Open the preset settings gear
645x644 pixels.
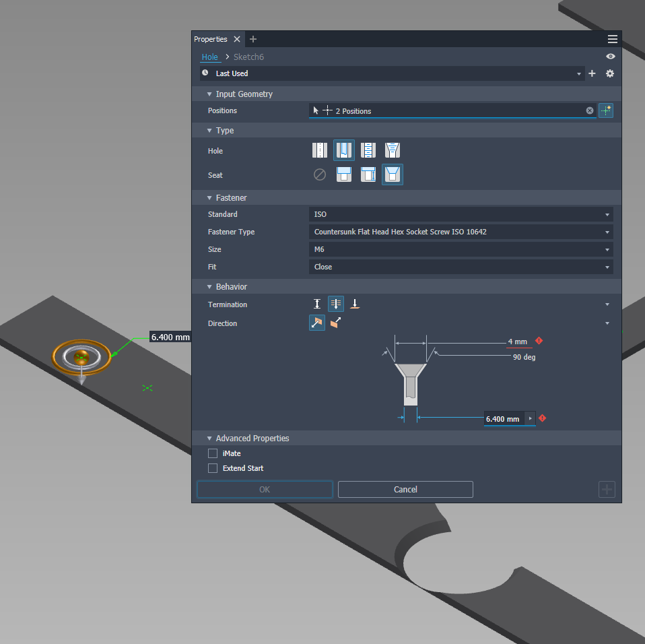point(609,73)
